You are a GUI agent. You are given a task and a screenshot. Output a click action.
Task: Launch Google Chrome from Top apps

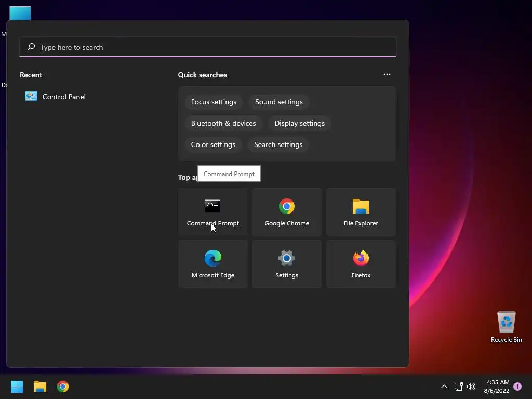[x=287, y=212]
